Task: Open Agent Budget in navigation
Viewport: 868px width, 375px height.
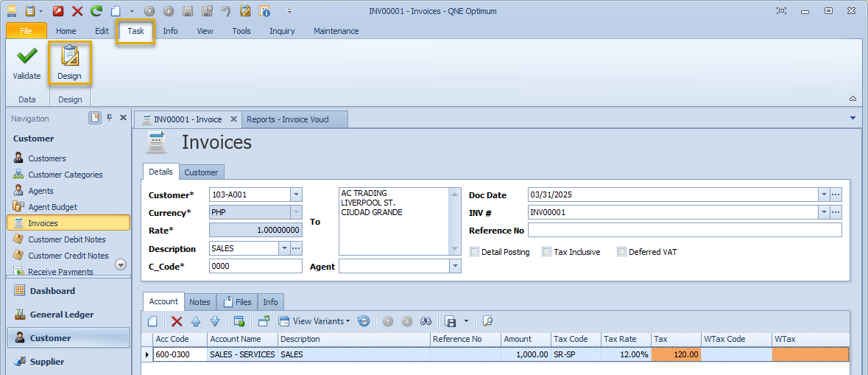Action: point(52,206)
